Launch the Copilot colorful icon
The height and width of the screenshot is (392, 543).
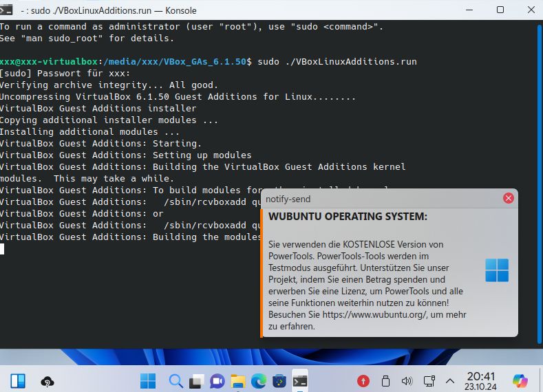tap(520, 381)
